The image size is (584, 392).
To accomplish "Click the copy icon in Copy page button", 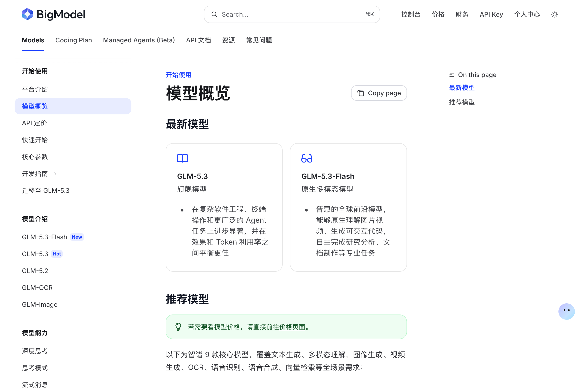I will [361, 93].
